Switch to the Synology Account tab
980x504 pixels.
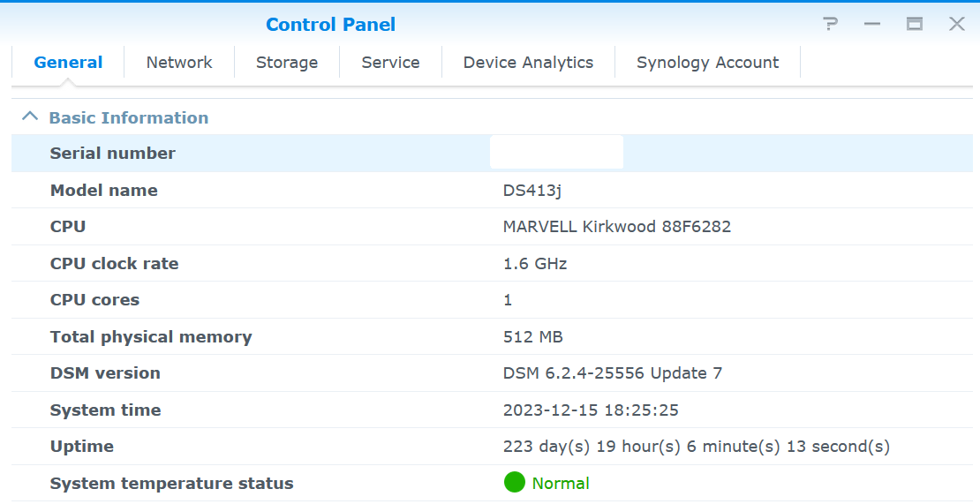coord(707,63)
